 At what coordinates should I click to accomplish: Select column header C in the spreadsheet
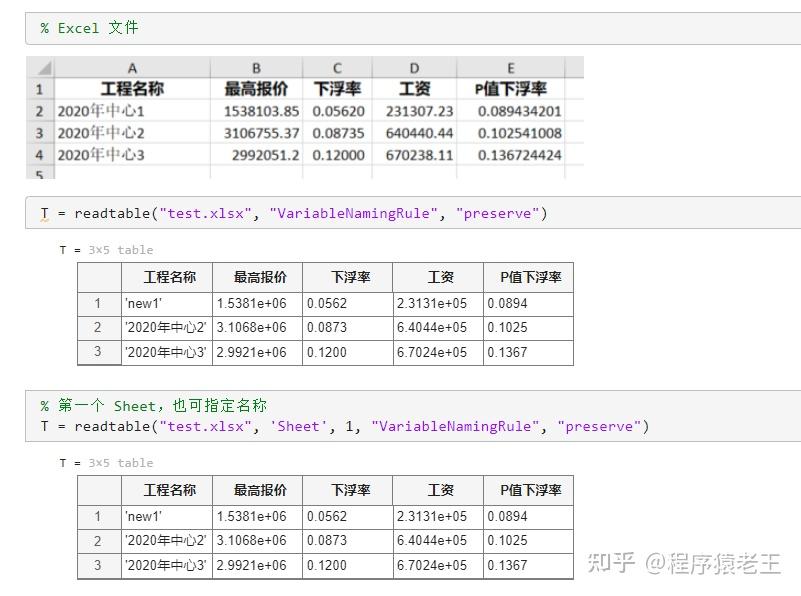click(x=337, y=67)
